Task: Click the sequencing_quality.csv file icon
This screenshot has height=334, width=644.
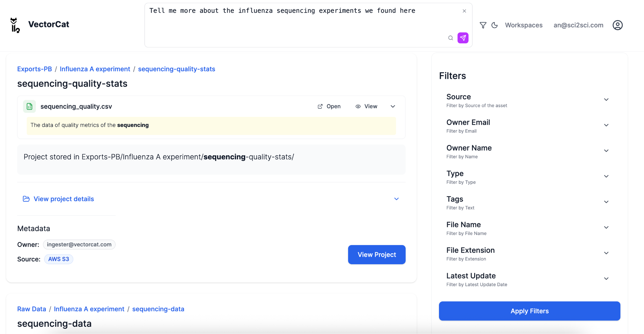Action: 30,107
